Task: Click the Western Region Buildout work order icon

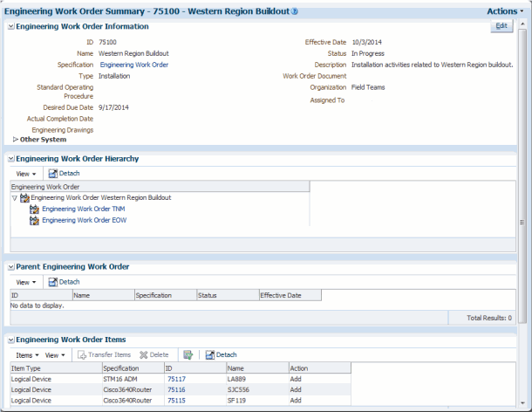Action: click(x=24, y=197)
